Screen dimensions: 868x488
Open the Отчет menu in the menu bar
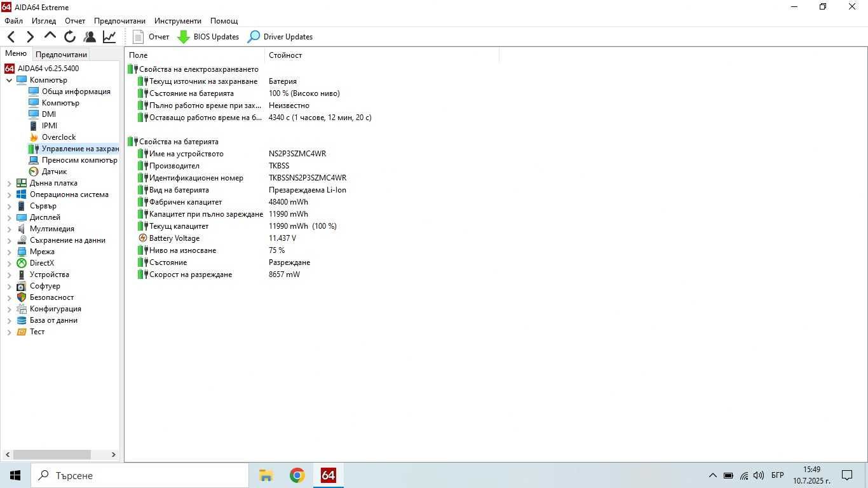click(x=75, y=21)
